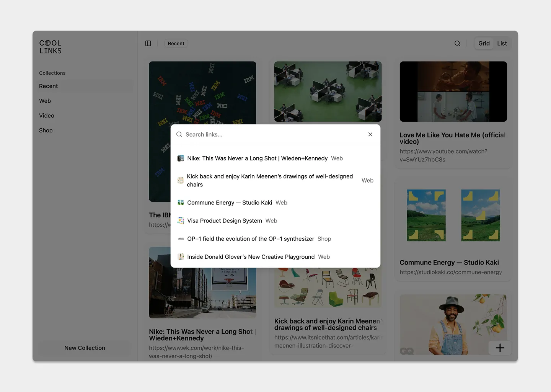The image size is (551, 392).
Task: Click the Karin Meenen chairs result favicon
Action: [x=181, y=180]
